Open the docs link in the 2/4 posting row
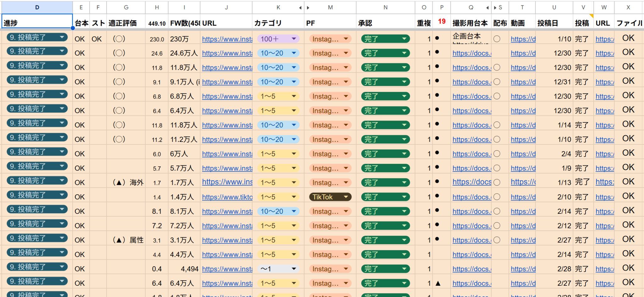The image size is (644, 297). 471,154
